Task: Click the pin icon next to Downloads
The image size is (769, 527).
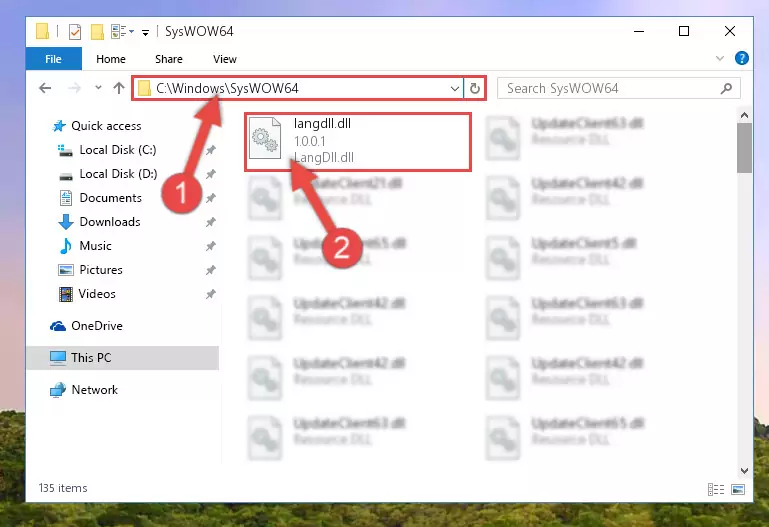Action: [211, 222]
